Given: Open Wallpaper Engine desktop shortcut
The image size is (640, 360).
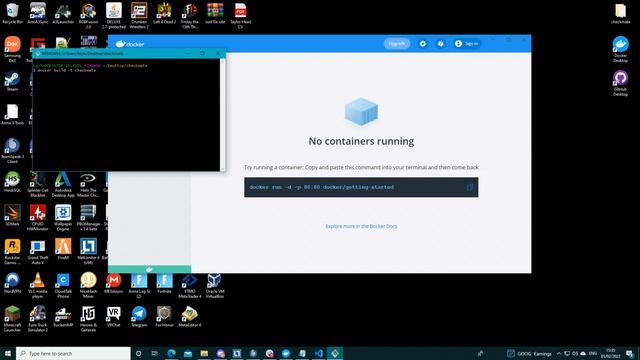Looking at the screenshot, I should (63, 218).
